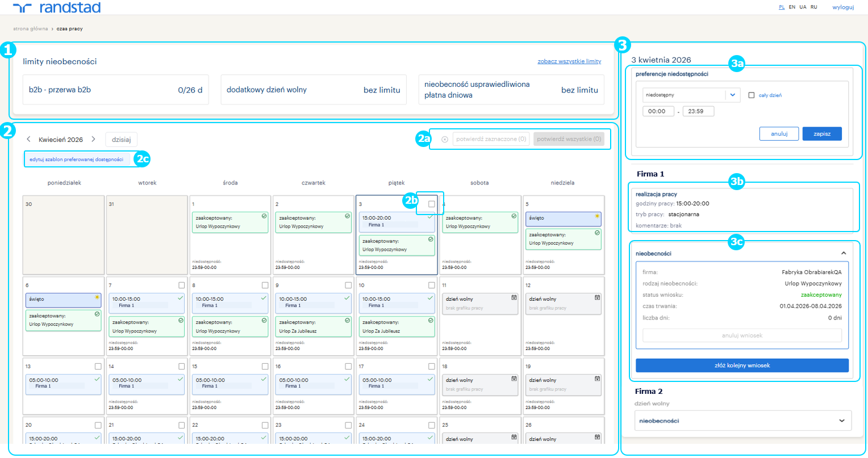The image size is (868, 458).
Task: Click the start time field 00:00
Action: pyautogui.click(x=658, y=111)
